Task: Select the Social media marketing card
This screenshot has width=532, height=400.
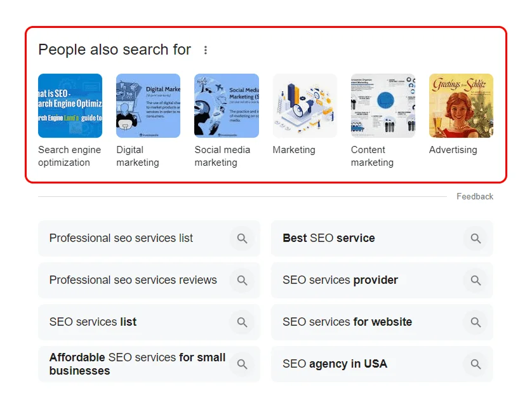Action: coord(226,105)
